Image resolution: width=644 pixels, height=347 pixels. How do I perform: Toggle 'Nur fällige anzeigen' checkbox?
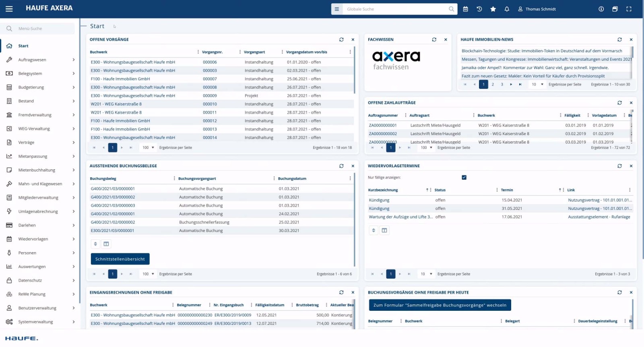coord(464,177)
